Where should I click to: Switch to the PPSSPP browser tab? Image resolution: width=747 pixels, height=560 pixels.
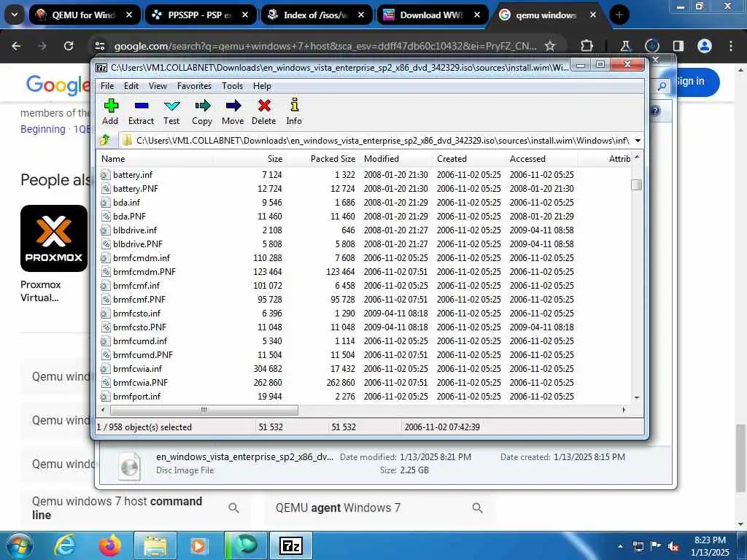(x=201, y=15)
